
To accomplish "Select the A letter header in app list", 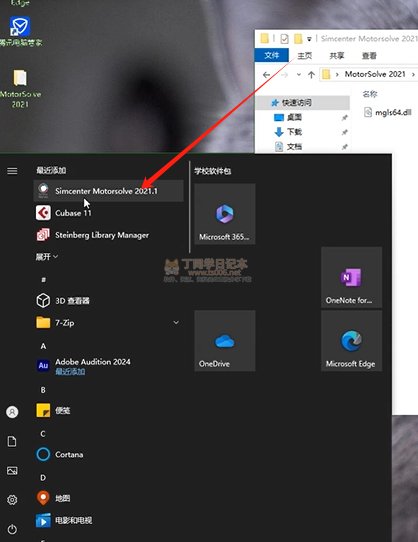I will click(x=43, y=346).
